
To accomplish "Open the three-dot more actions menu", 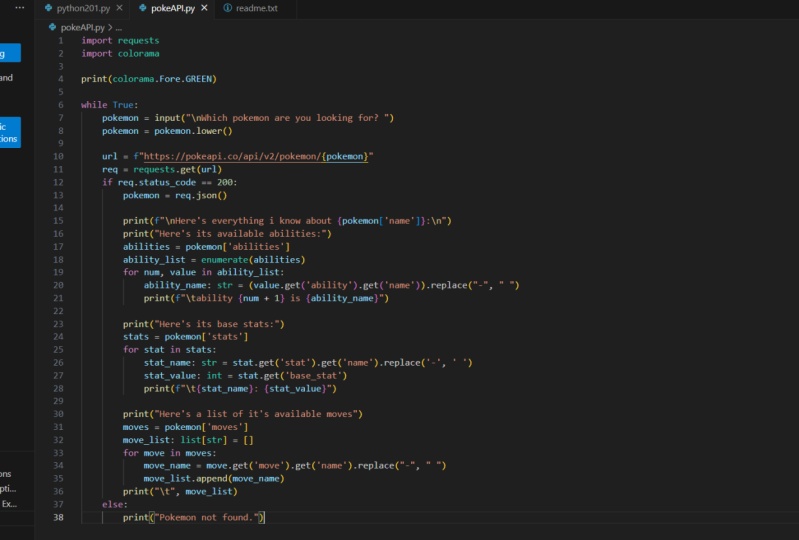I will (20, 8).
